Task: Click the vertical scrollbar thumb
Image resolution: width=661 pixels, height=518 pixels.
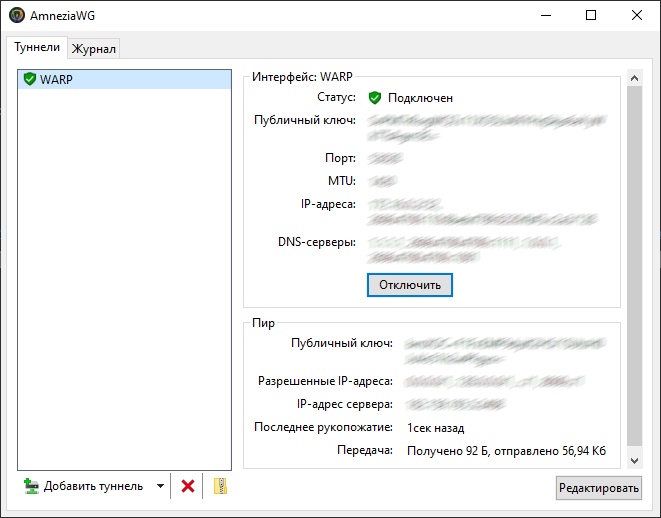Action: pos(634,266)
